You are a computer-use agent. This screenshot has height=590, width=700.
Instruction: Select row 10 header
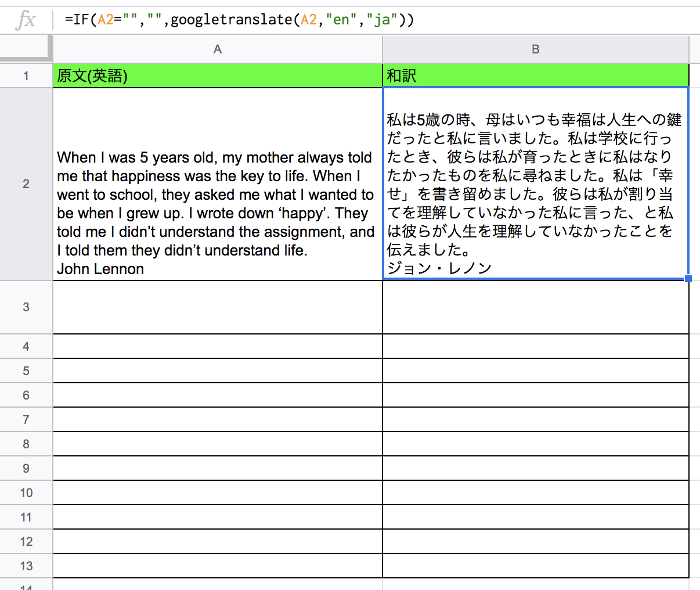(26, 492)
